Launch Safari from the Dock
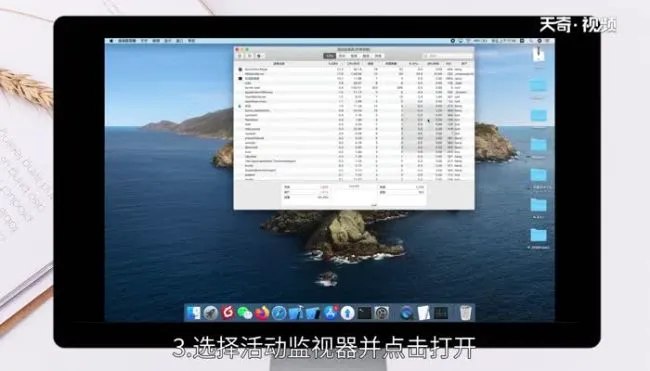650x371 pixels. (x=279, y=313)
